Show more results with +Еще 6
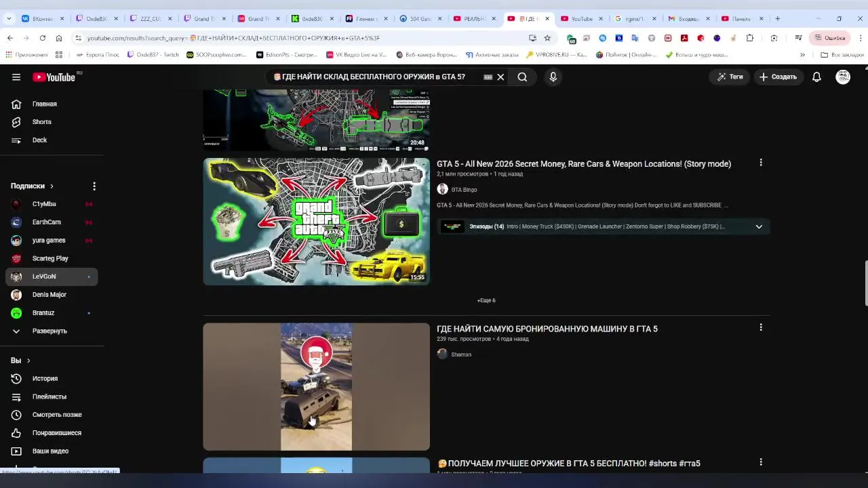This screenshot has height=488, width=868. pos(486,300)
